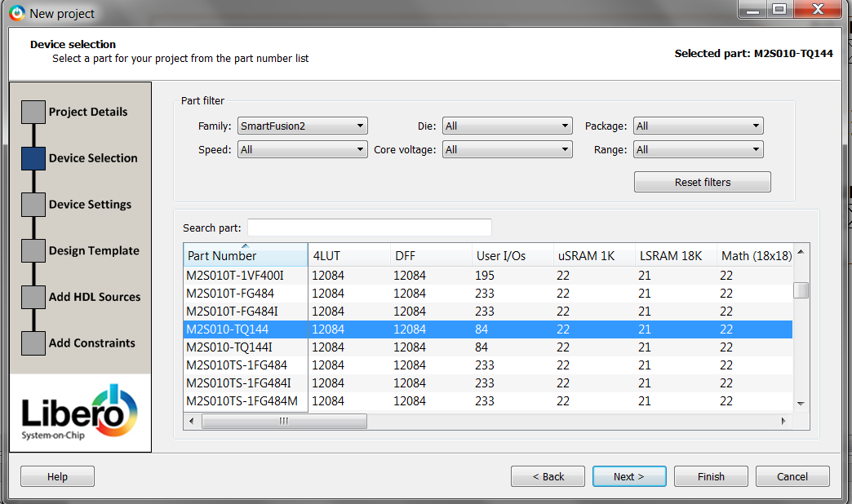Select the M2S010T-FG484 part row

coord(245,294)
